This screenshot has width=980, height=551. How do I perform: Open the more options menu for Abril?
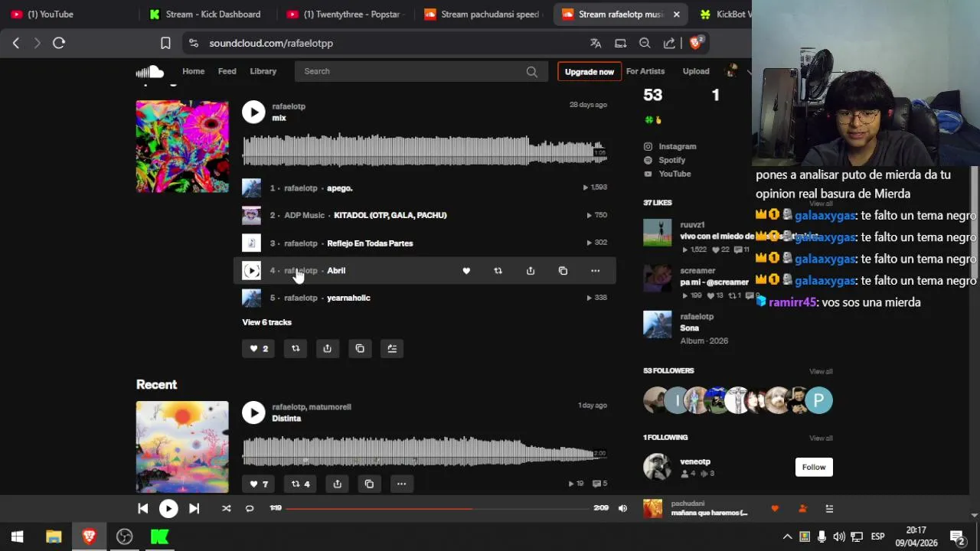595,271
